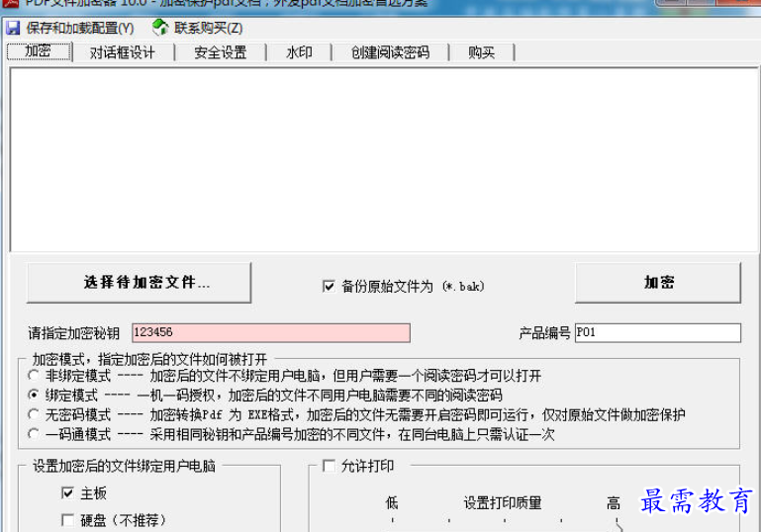Click the 产品编号 field showing P01
The height and width of the screenshot is (532, 761).
[x=658, y=332]
